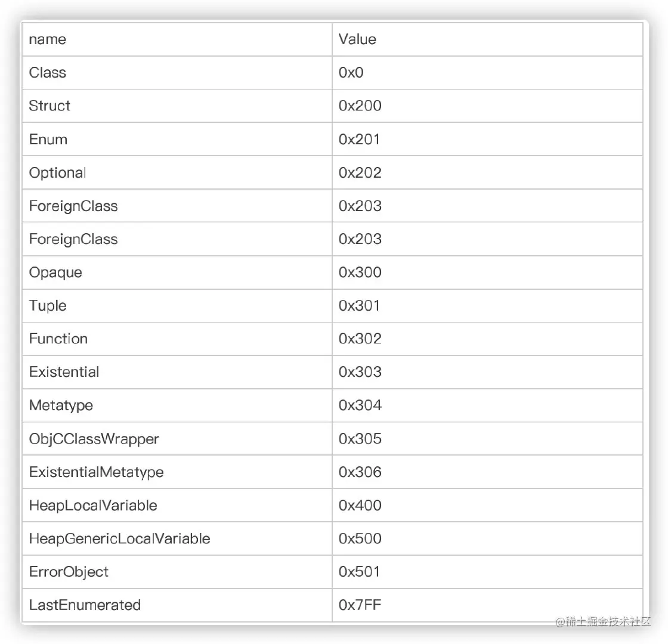Select the 0x301 value cell

click(x=359, y=306)
